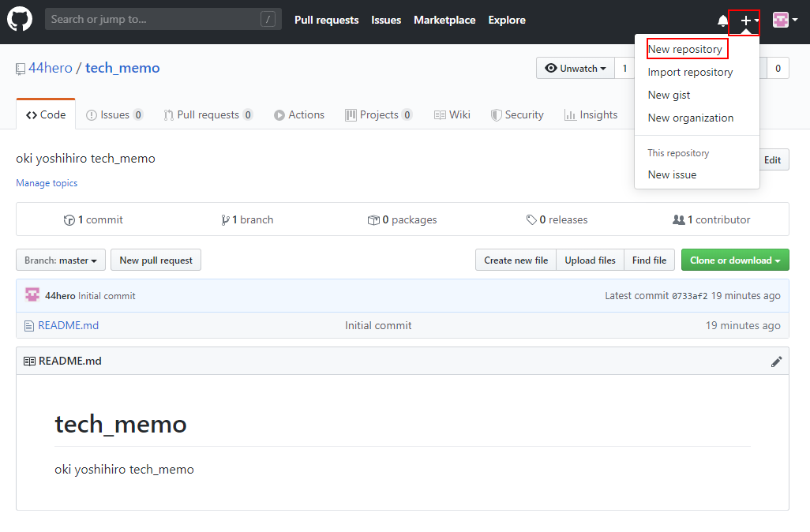Switch to the Wiki tab
810x532 pixels.
(x=452, y=114)
